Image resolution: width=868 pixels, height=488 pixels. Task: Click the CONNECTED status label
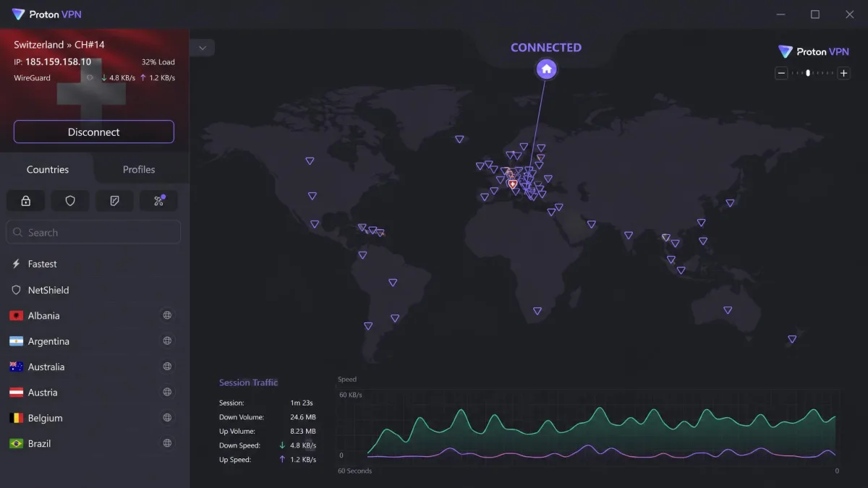click(546, 48)
